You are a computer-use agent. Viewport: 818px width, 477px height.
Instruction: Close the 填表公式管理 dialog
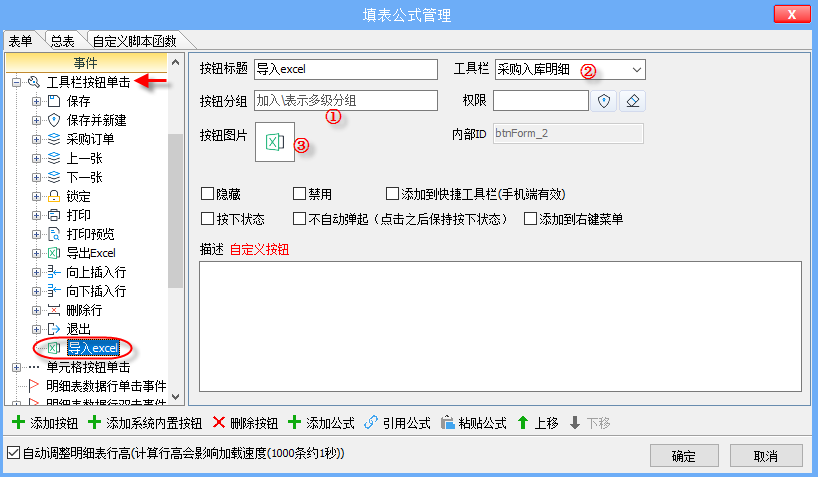click(x=791, y=14)
